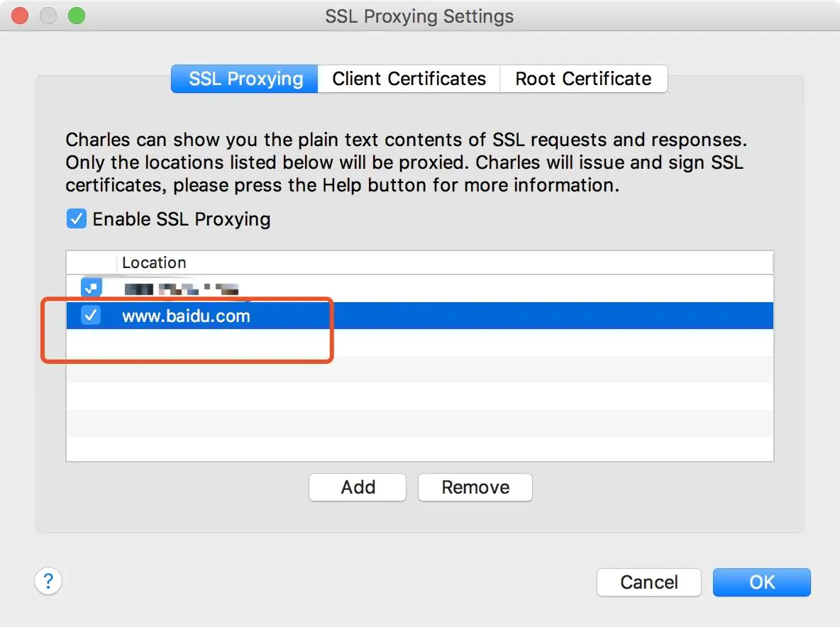Click the Location column header
Viewport: 840px width, 627px height.
point(154,262)
